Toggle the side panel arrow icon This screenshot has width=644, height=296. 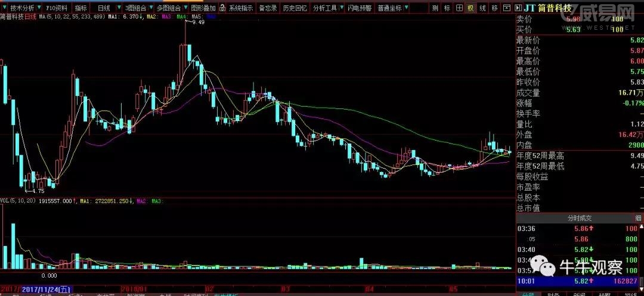tap(516, 8)
